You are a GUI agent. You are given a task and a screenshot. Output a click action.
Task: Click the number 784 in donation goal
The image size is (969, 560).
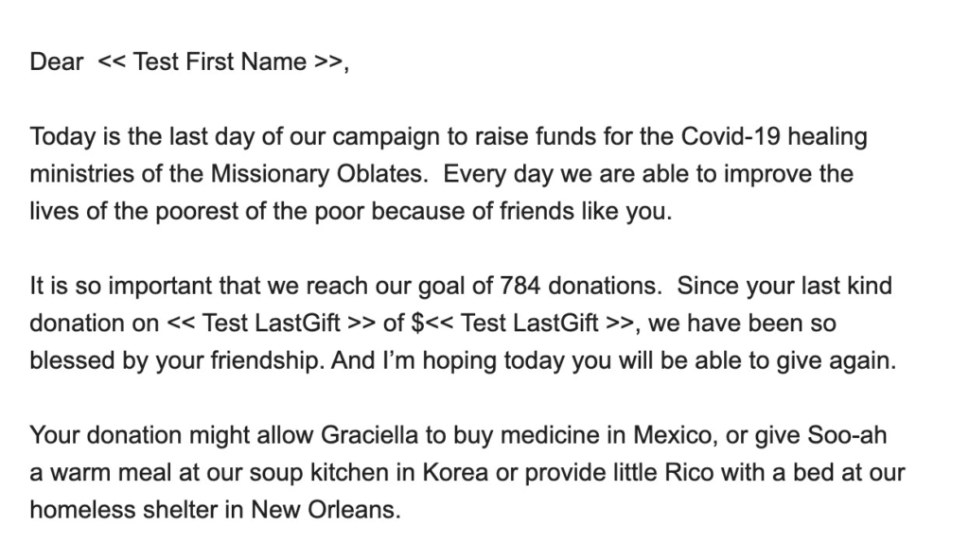coord(520,287)
